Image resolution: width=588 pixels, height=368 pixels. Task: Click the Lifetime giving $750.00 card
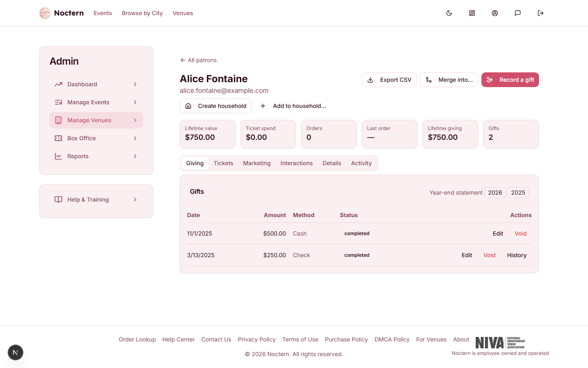point(450,134)
